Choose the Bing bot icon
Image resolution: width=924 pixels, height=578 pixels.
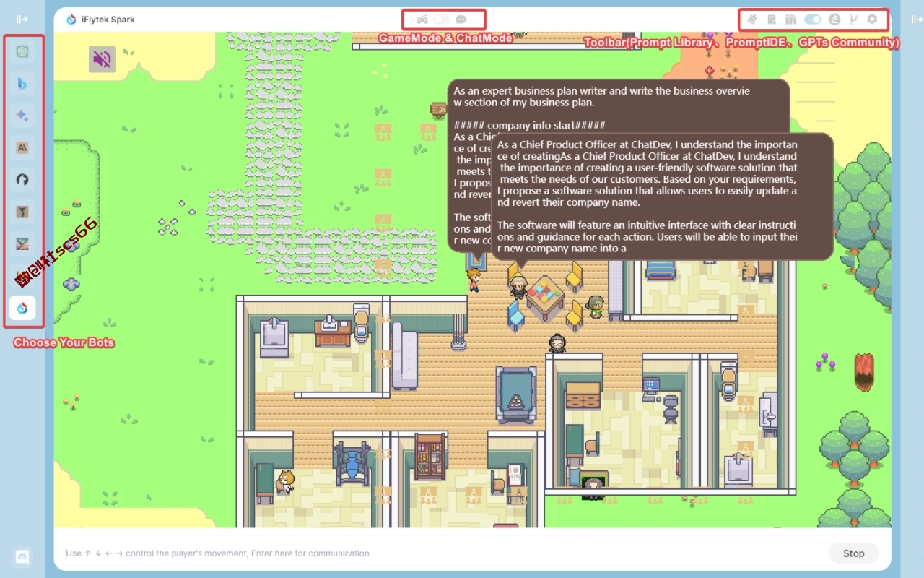click(x=22, y=84)
